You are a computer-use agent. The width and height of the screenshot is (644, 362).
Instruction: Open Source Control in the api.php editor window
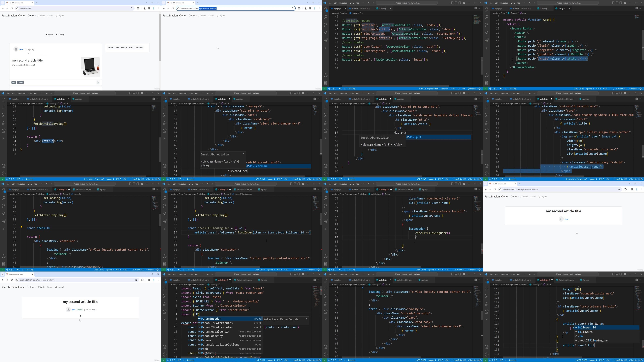click(x=325, y=25)
